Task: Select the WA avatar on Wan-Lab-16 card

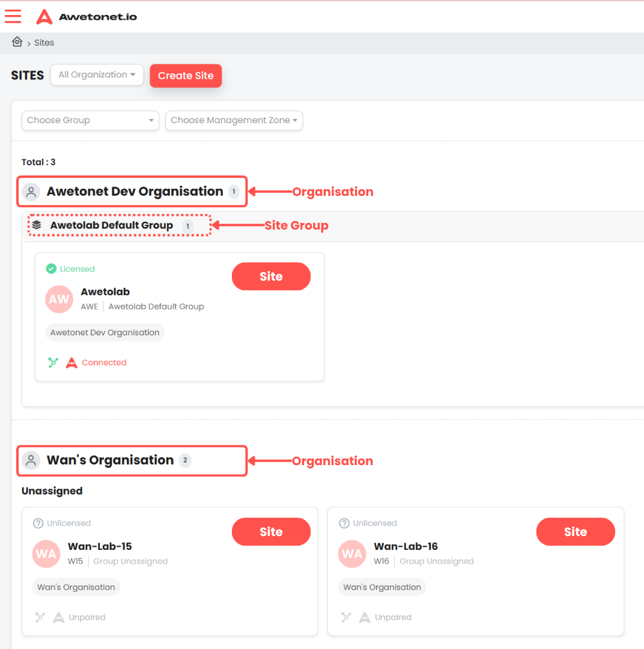Action: pyautogui.click(x=352, y=554)
